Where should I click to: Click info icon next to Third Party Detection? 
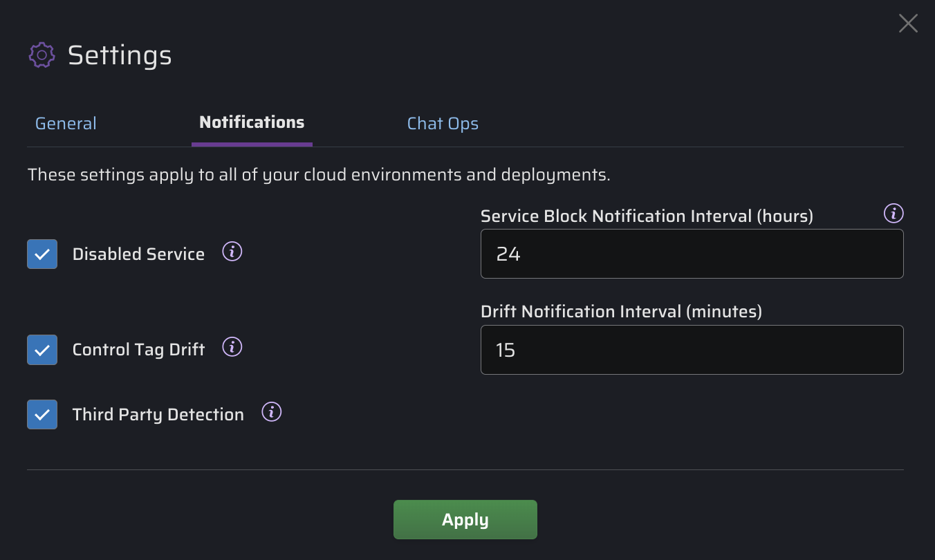click(x=272, y=413)
